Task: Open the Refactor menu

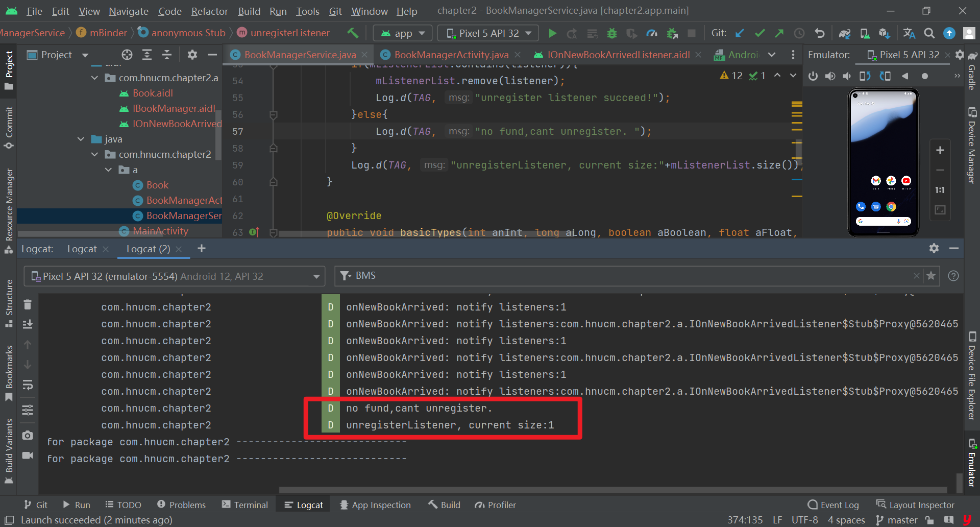Action: coord(209,11)
